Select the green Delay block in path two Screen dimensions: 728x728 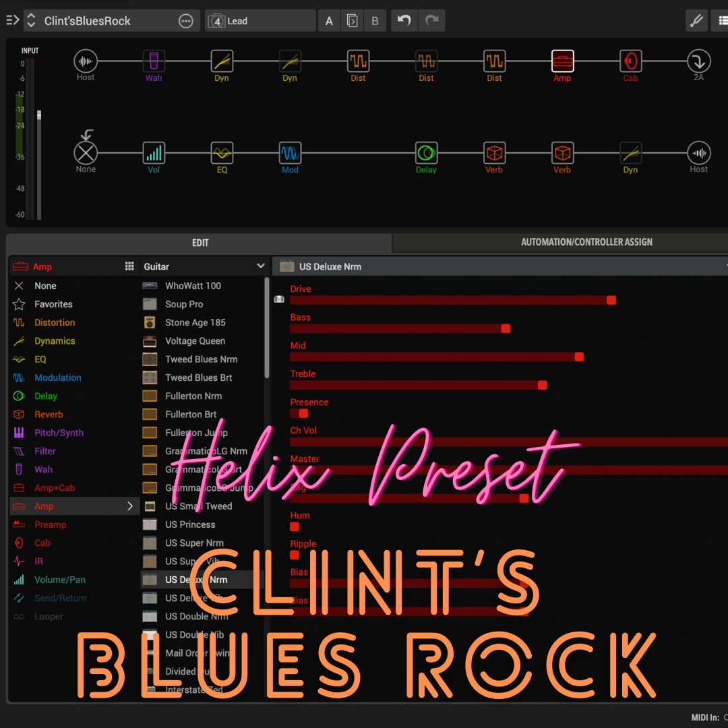(426, 152)
